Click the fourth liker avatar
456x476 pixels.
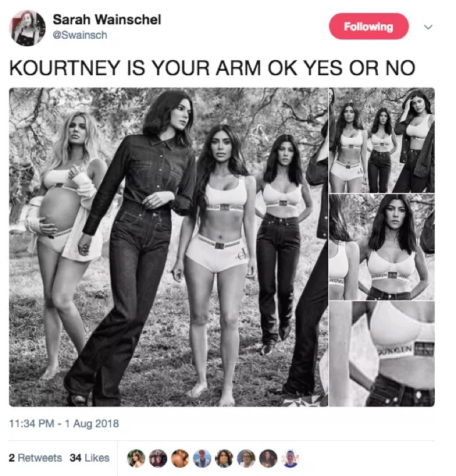[x=202, y=458]
